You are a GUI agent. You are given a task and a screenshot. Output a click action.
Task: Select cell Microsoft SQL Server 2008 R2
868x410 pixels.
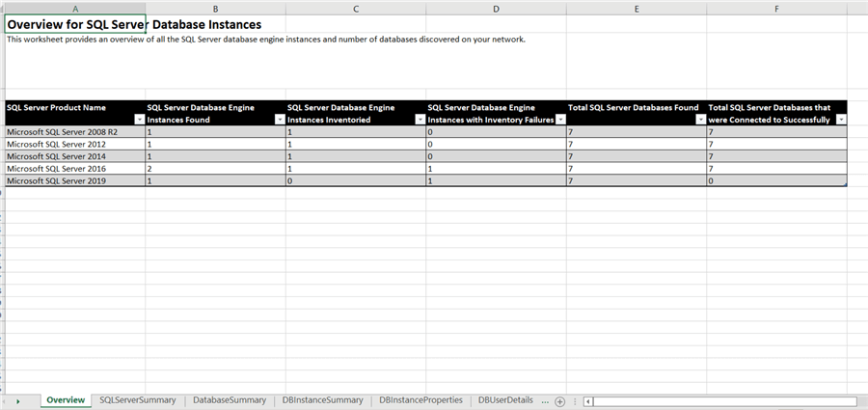point(75,132)
